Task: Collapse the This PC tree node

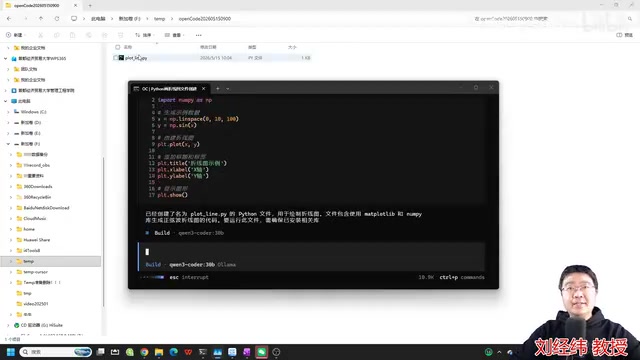Action: pos(6,101)
